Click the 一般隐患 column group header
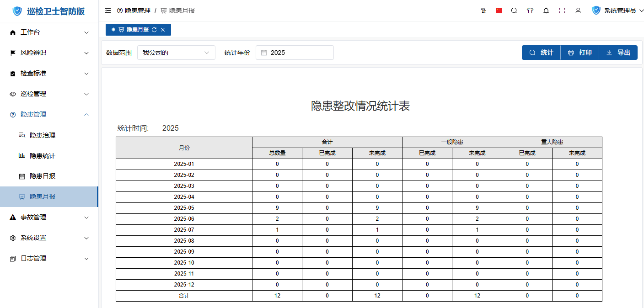This screenshot has width=644, height=308. [452, 142]
